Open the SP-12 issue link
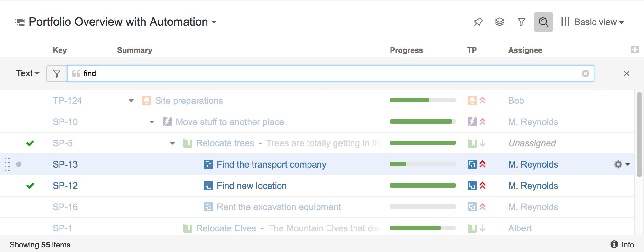Screen dimensions: 644x252 [65, 186]
